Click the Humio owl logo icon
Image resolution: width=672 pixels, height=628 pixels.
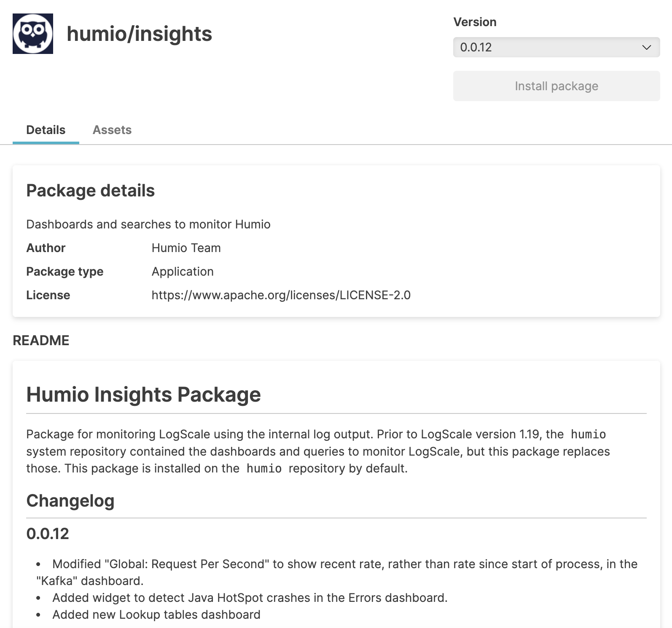(x=33, y=34)
